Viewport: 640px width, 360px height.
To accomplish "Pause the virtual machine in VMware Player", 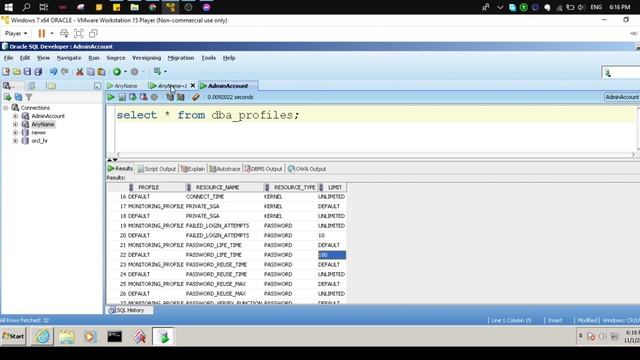I will (x=42, y=33).
